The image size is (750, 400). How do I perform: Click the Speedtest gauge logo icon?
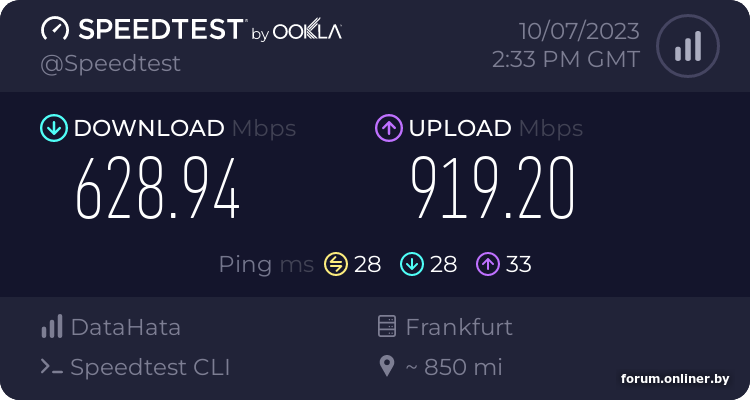pos(54,29)
